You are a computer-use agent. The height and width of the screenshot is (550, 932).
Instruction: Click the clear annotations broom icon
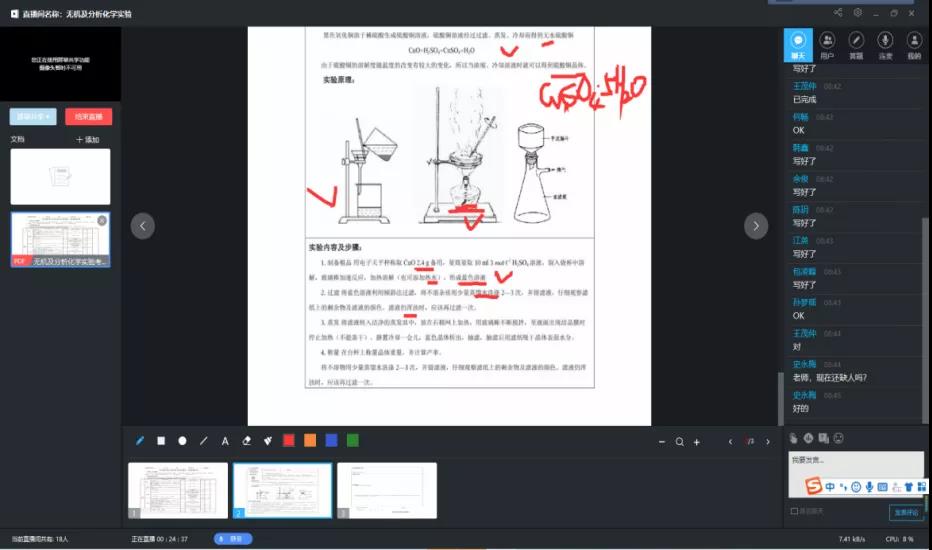coord(268,441)
